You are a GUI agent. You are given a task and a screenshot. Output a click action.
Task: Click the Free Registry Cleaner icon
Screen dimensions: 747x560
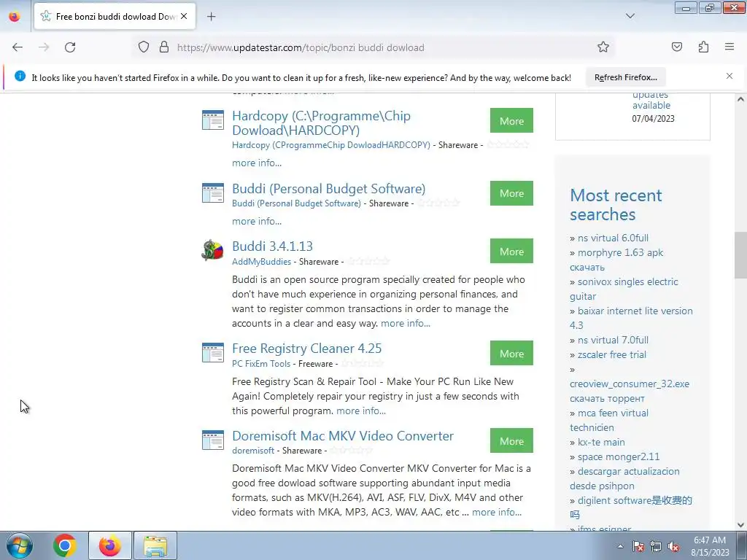click(x=212, y=352)
